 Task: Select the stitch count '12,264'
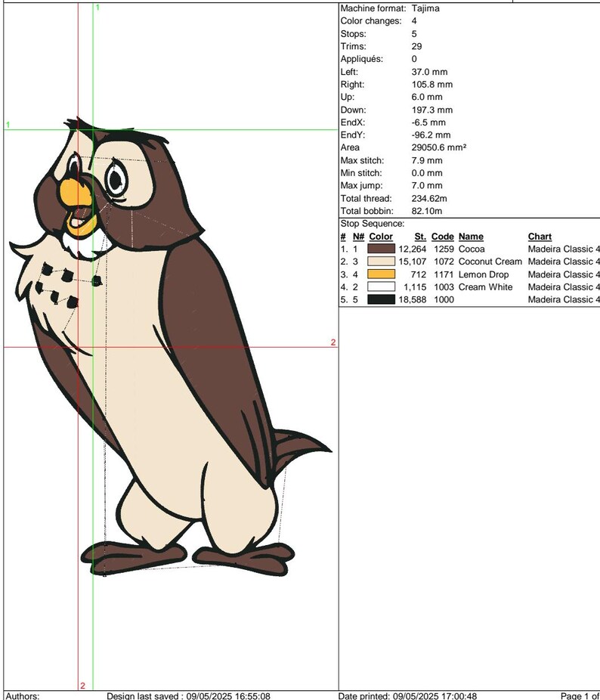(413, 249)
